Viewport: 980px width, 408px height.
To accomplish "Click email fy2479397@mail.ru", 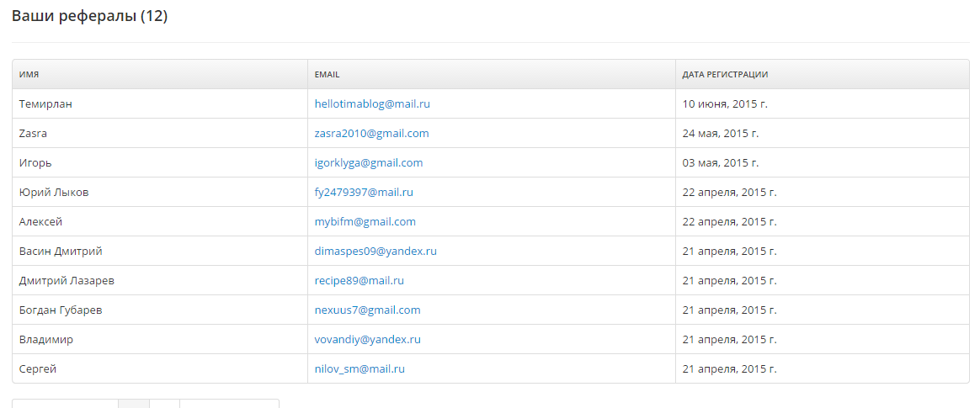I will pos(364,192).
